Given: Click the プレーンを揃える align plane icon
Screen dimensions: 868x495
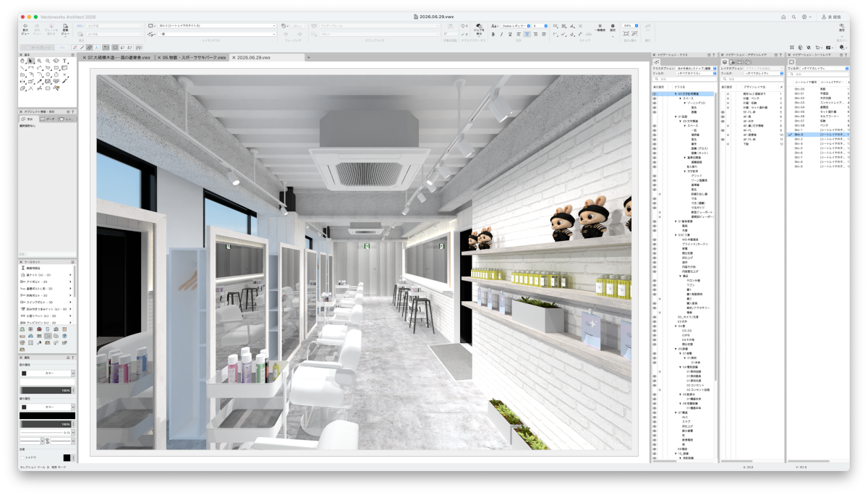Looking at the screenshot, I should 51,29.
